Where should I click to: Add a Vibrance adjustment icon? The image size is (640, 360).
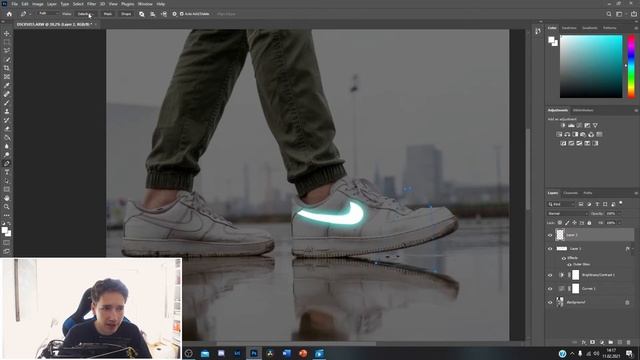point(595,125)
